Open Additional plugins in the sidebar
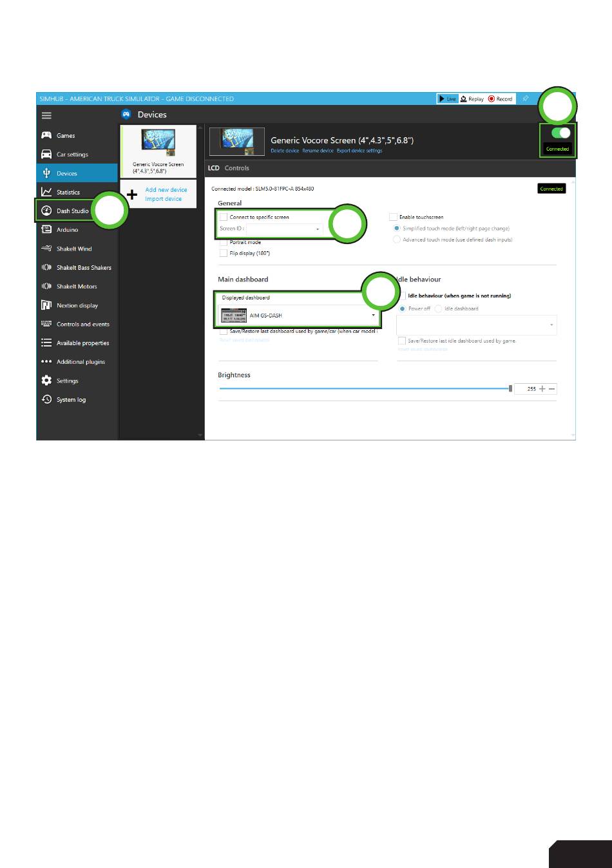This screenshot has width=612, height=868. [77, 362]
